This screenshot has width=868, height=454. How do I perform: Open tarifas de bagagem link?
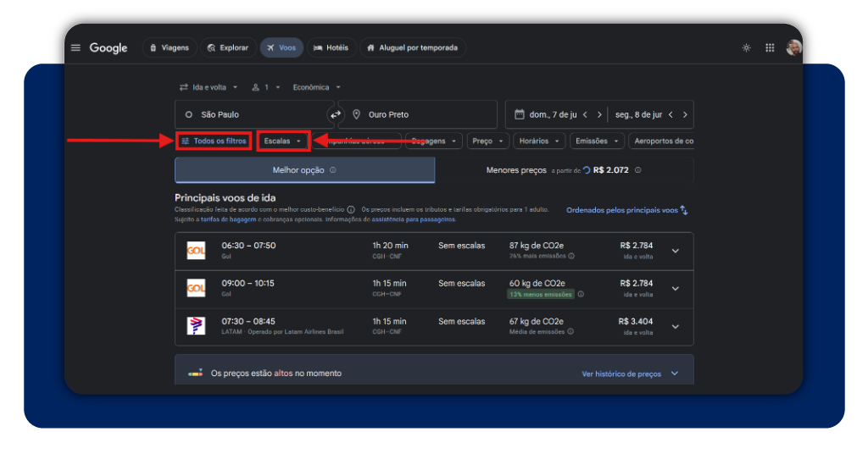tap(228, 219)
